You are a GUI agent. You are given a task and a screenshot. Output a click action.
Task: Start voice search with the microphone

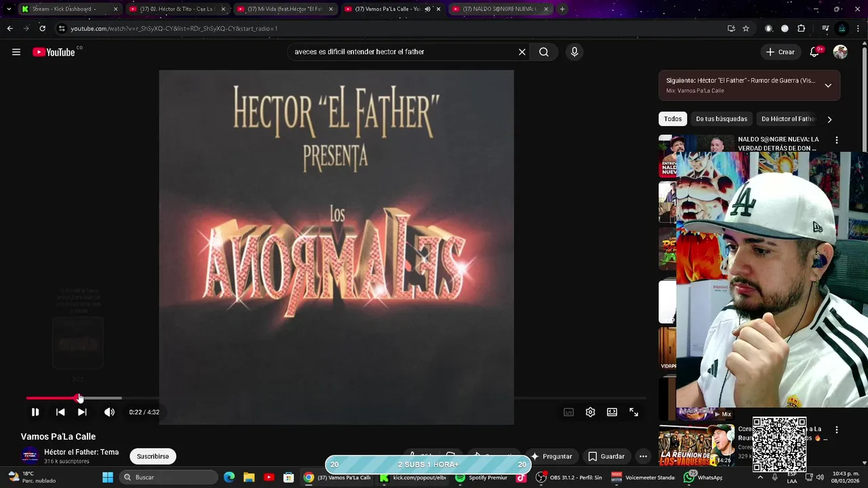[574, 52]
